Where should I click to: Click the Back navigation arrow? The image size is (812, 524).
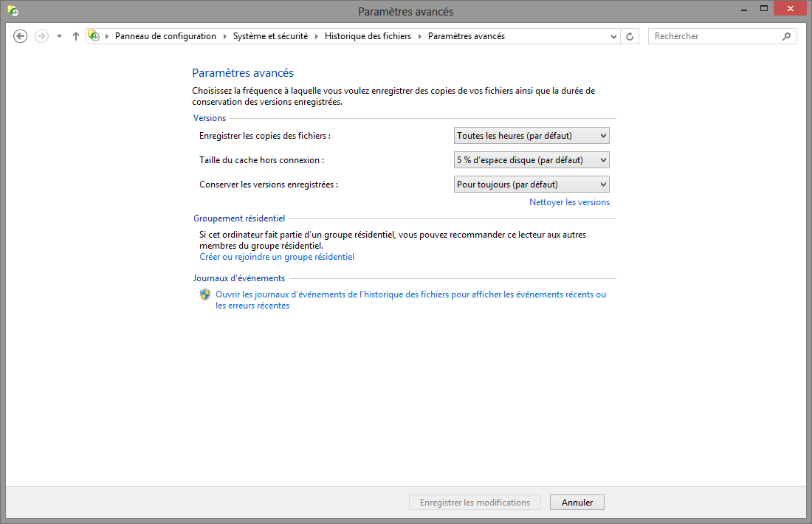20,36
